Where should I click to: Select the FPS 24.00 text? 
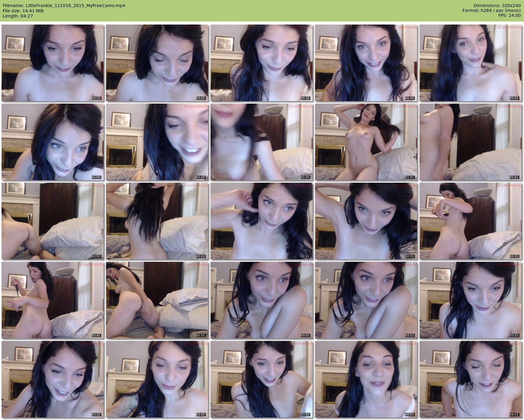509,15
